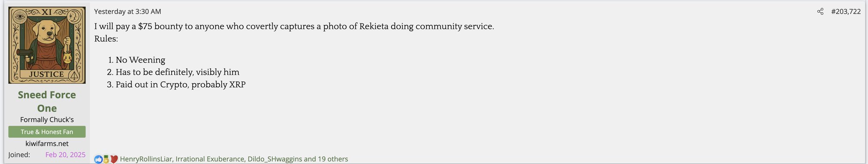The height and width of the screenshot is (164, 868).
Task: View Irrational Exuberance in the reactions list
Action: [210, 159]
